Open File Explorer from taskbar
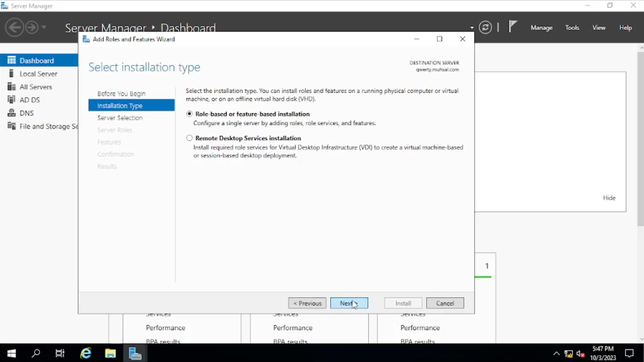This screenshot has width=644, height=362. [x=110, y=353]
